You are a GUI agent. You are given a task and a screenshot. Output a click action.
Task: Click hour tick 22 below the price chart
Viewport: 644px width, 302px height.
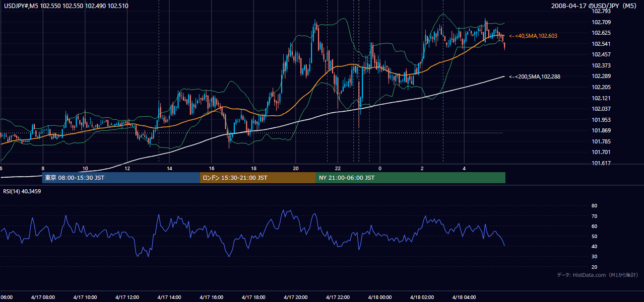[338, 168]
